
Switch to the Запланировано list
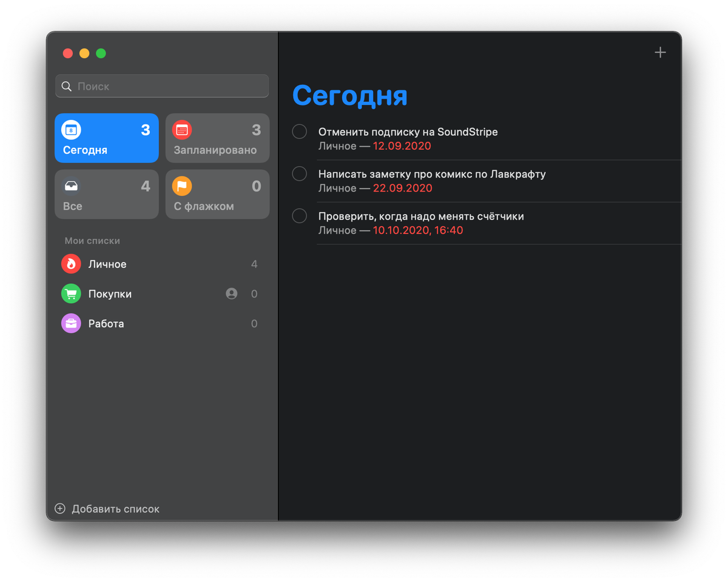[218, 138]
